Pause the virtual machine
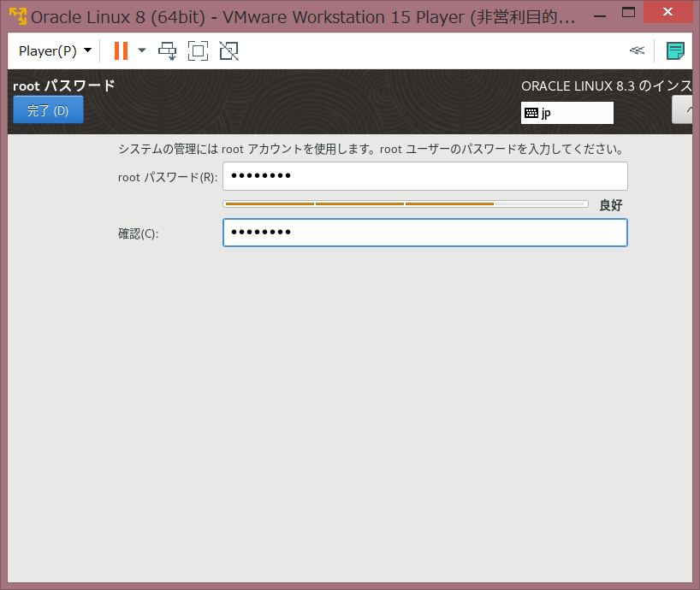The height and width of the screenshot is (590, 700). (121, 50)
